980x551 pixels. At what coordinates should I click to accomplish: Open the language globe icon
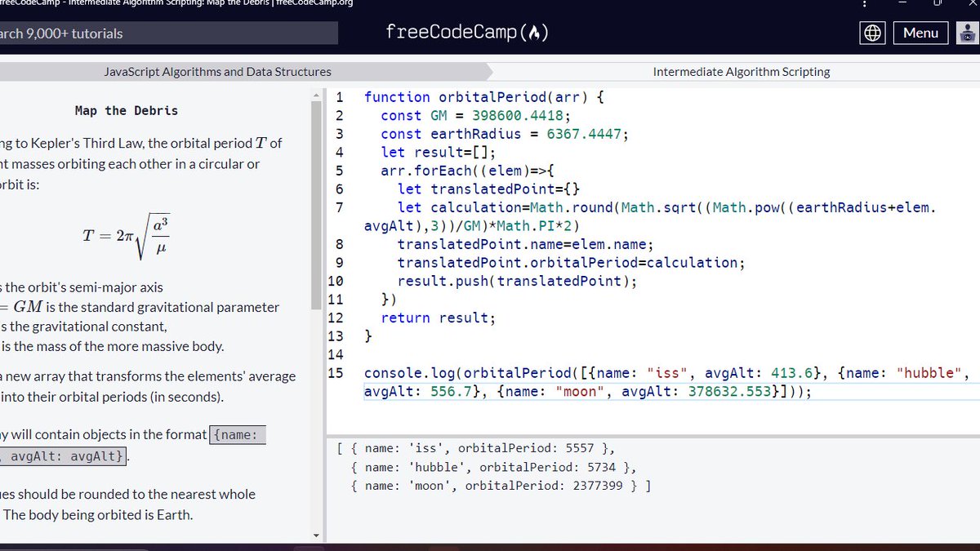(873, 33)
